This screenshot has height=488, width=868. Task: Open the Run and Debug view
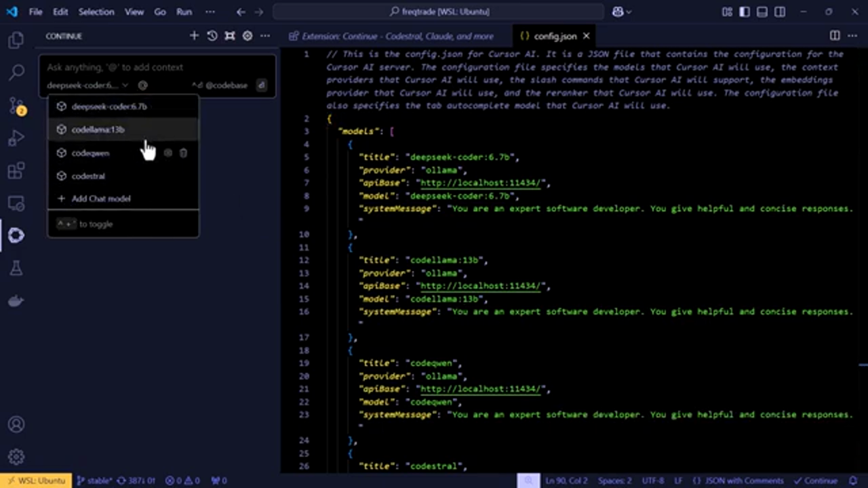[16, 138]
